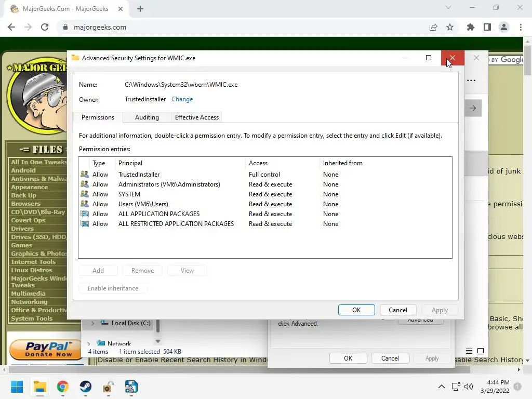
Task: Select ALL RESTRICTED APPLICATION PACKAGES entry
Action: pos(265,223)
